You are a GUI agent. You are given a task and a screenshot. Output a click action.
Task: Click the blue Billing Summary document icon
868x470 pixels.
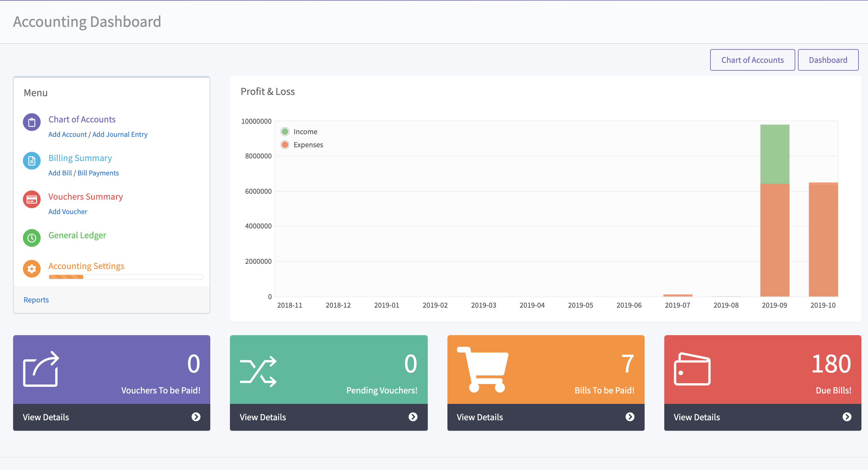[x=32, y=161]
